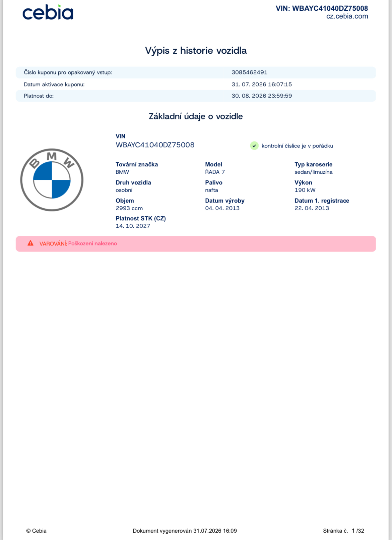
Task: Open the cz.cebia.com link
Action: pyautogui.click(x=347, y=16)
